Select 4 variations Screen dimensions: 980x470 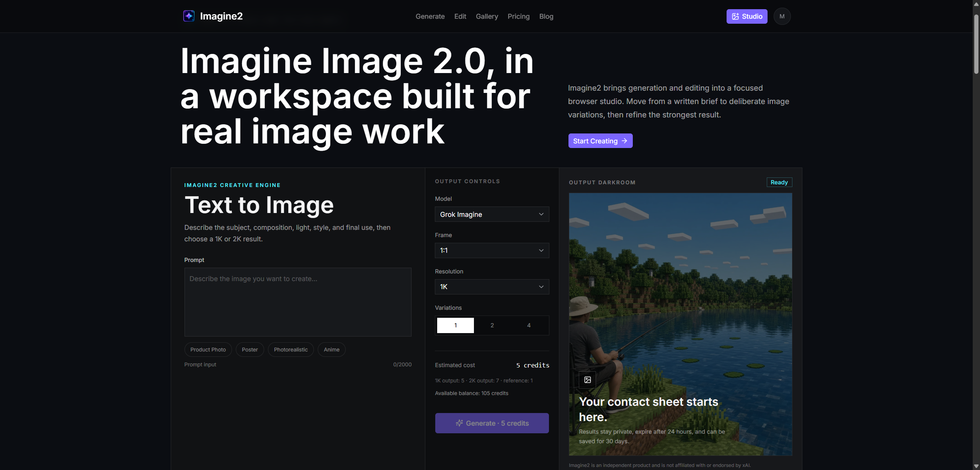tap(529, 325)
